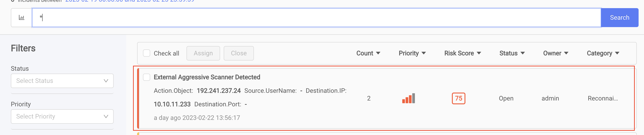Click the IP address 192.241.237.24

[x=219, y=91]
